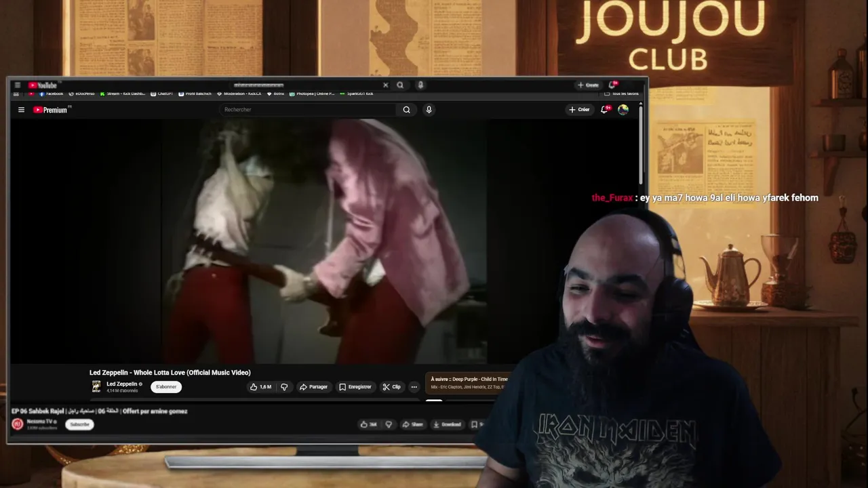Open the Profil Bakchich bookmark

coord(195,94)
